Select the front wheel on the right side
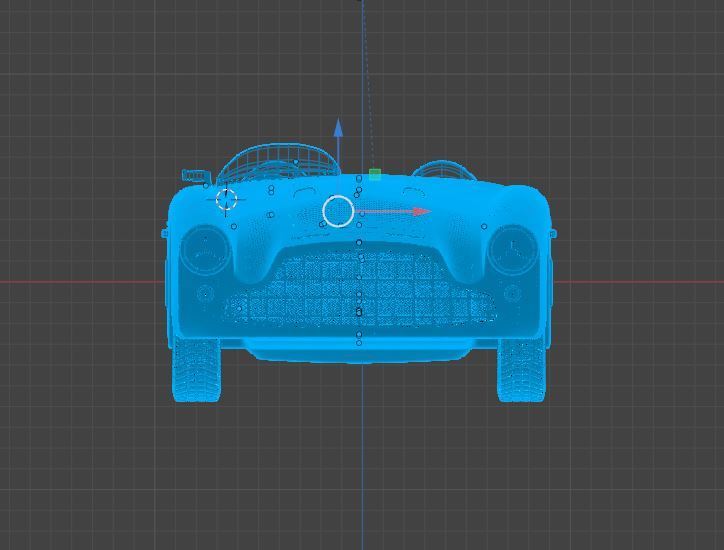This screenshot has width=724, height=550. [521, 369]
